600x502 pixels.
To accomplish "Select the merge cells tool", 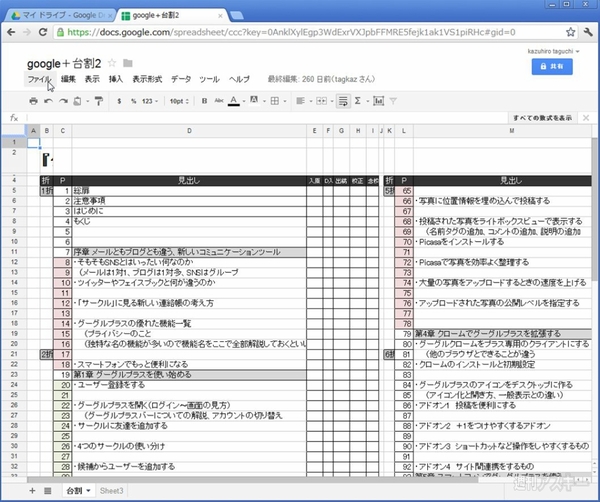I will coord(321,101).
